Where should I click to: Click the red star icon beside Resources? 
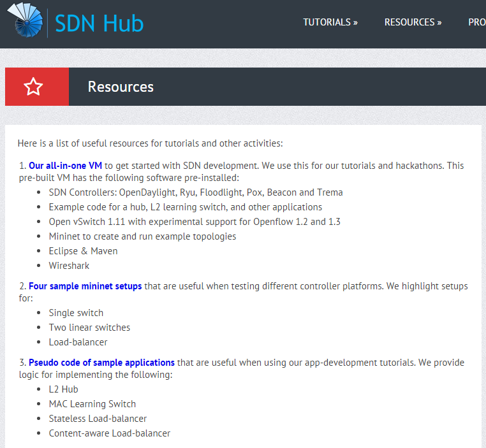(x=33, y=87)
